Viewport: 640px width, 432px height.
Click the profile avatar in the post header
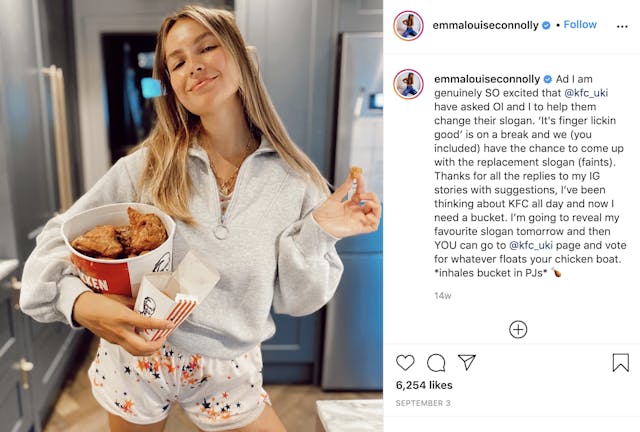(x=408, y=26)
